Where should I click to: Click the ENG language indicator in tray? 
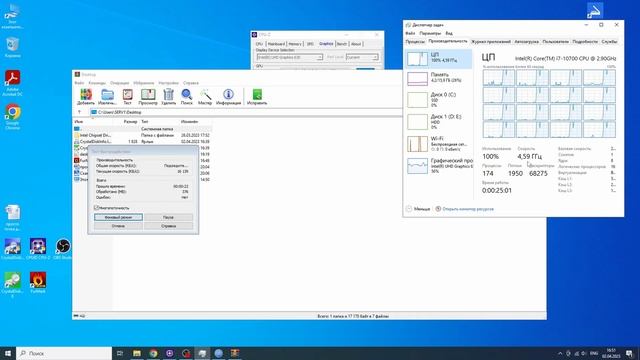click(594, 353)
